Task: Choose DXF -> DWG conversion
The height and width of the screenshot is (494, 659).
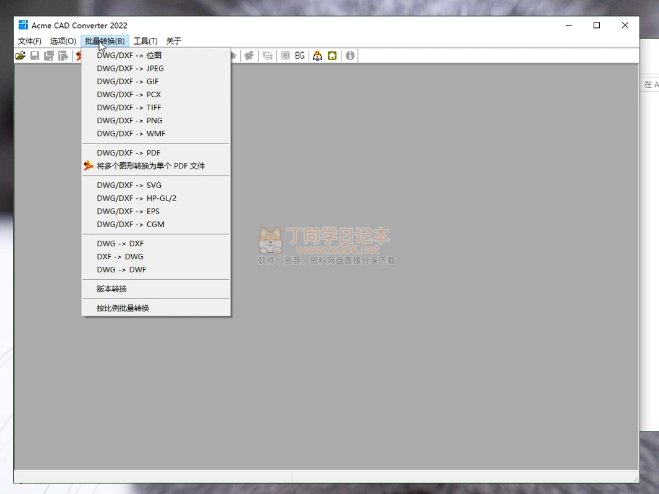Action: click(156, 256)
